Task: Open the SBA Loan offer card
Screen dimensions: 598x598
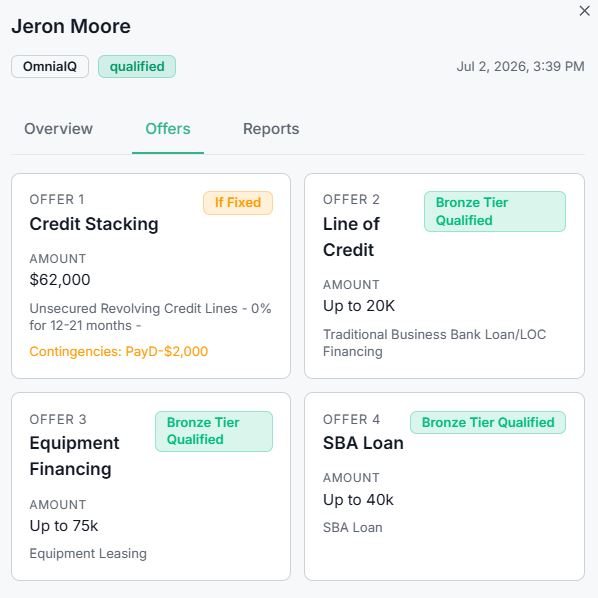Action: 444,486
